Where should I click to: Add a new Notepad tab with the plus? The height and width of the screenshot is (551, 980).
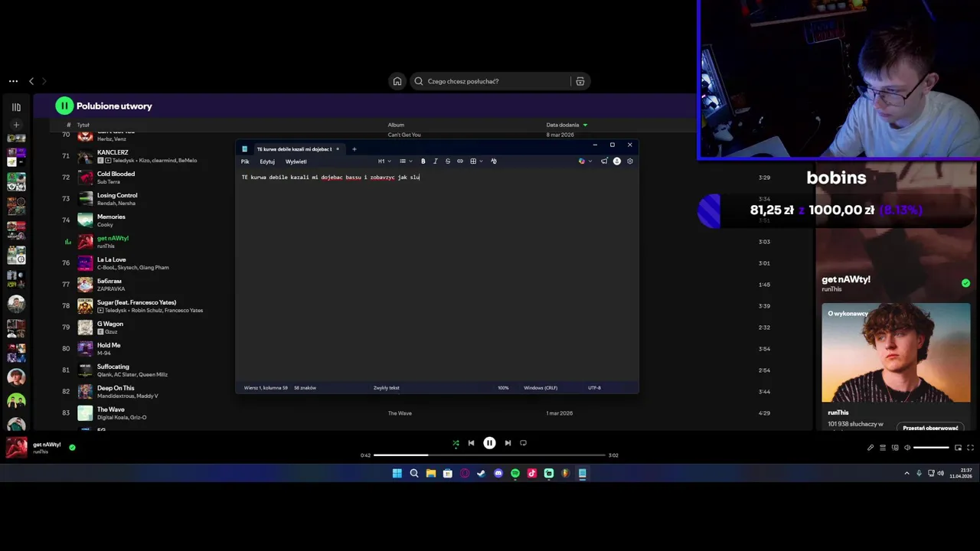pyautogui.click(x=354, y=149)
